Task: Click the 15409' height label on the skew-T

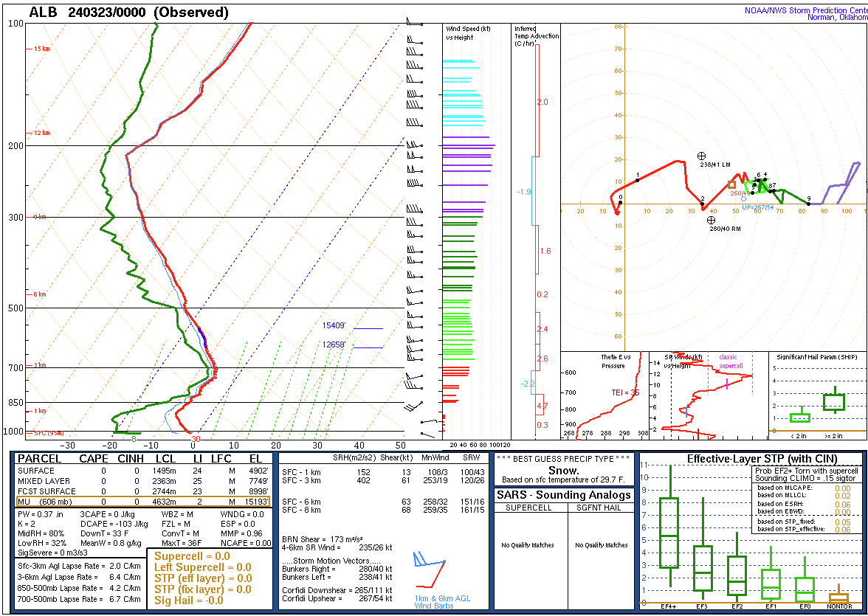Action: pyautogui.click(x=334, y=325)
